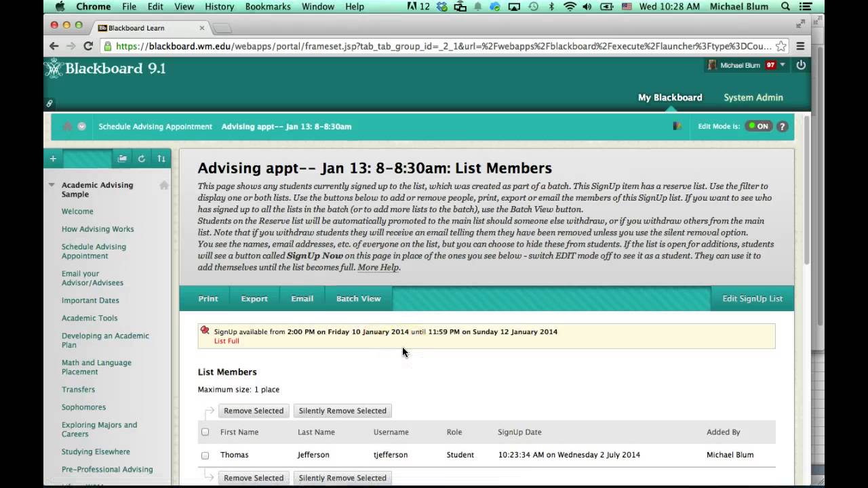Open the course menu folder view

tap(122, 159)
